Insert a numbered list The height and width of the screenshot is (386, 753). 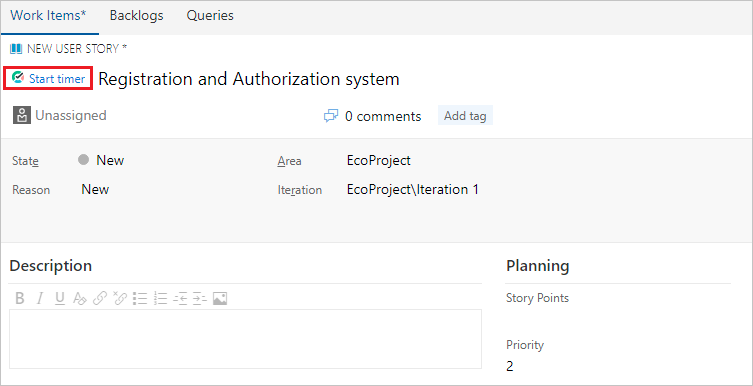[x=160, y=299]
